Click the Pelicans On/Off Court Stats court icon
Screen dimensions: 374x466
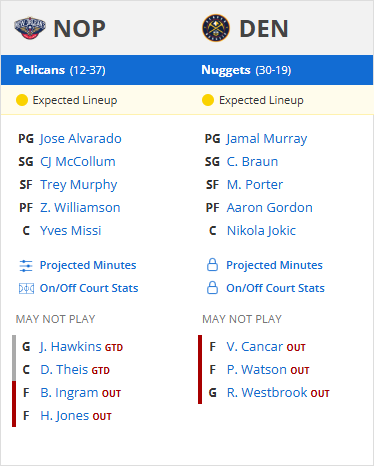(x=26, y=288)
